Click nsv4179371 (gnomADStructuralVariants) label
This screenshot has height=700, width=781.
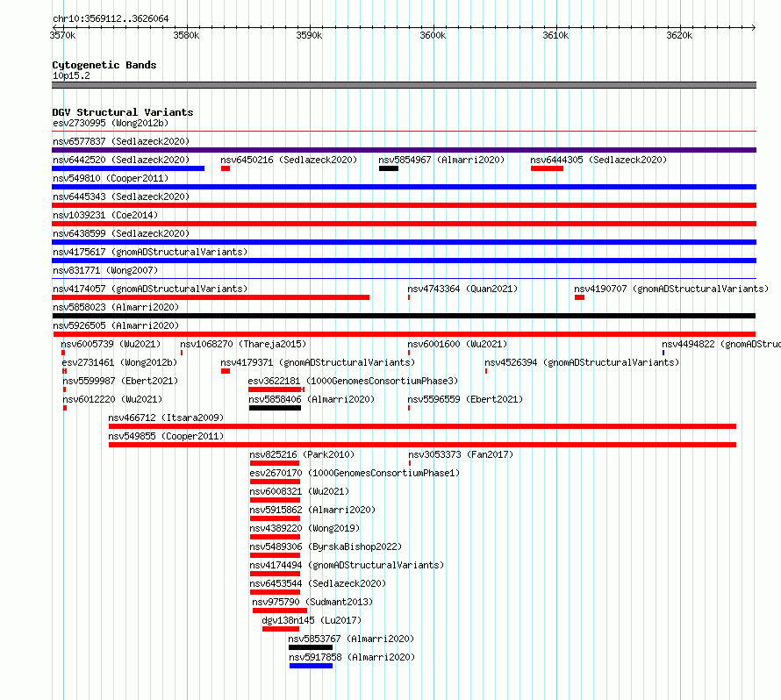pos(318,362)
